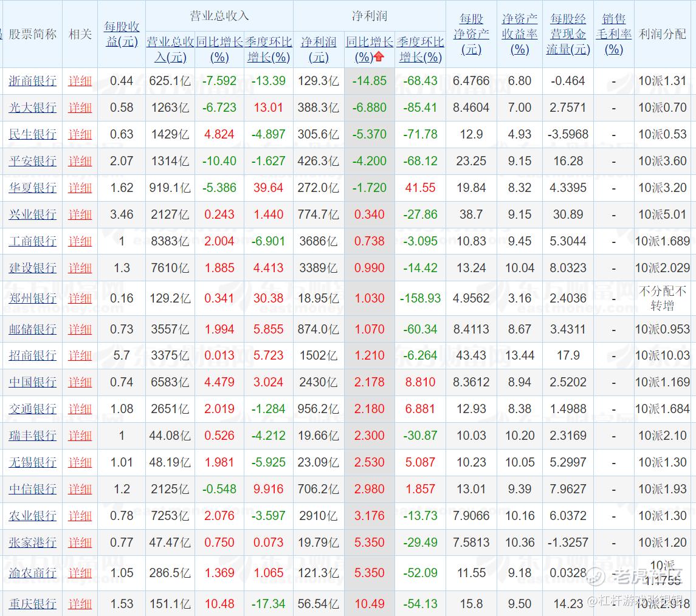Image resolution: width=696 pixels, height=616 pixels.
Task: Sort by 每股收益(元) column header
Action: [x=122, y=34]
